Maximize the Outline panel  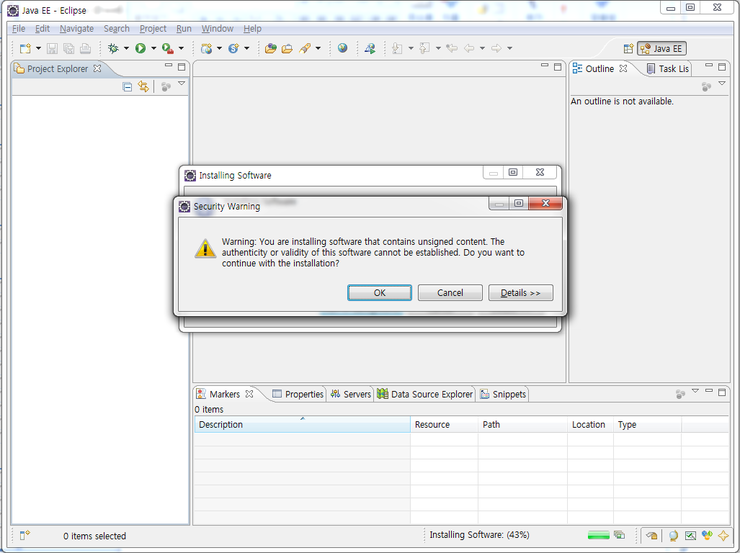722,67
